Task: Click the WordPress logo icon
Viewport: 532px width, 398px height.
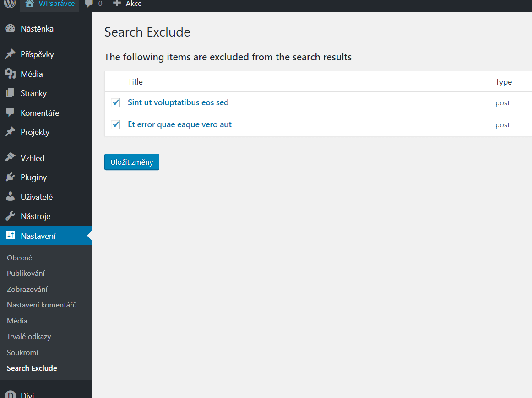Action: coord(10,3)
